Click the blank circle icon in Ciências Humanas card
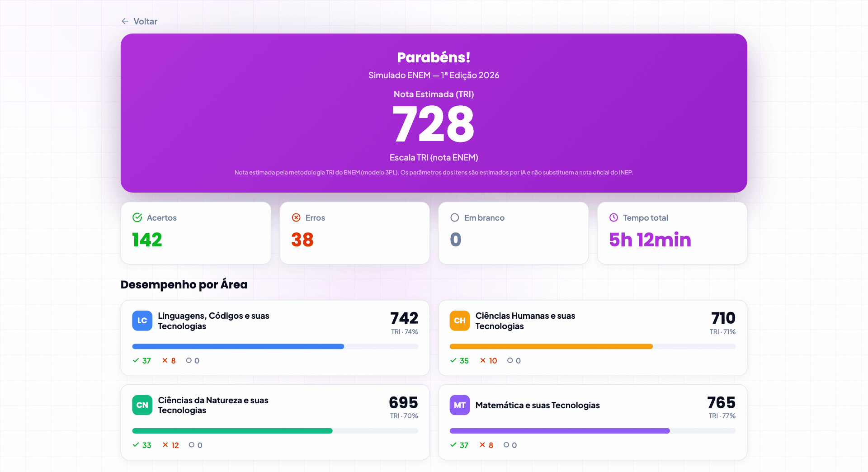The width and height of the screenshot is (868, 472). 510,360
